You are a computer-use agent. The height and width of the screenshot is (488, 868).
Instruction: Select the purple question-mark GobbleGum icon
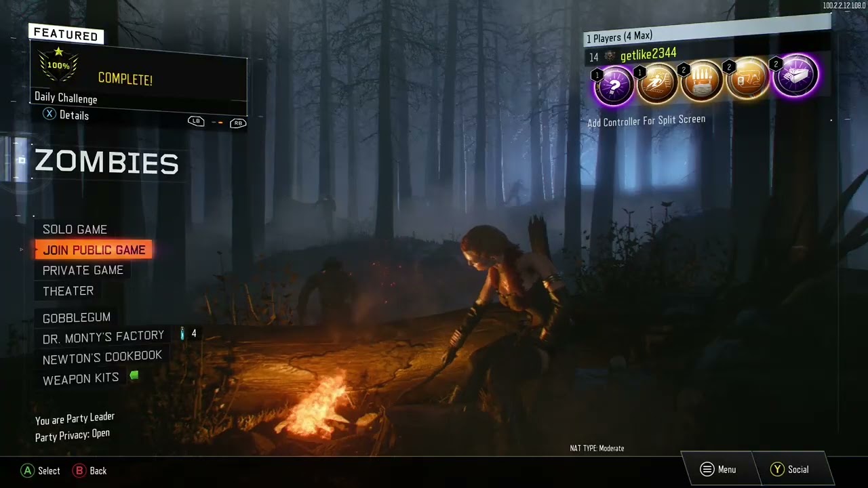613,87
